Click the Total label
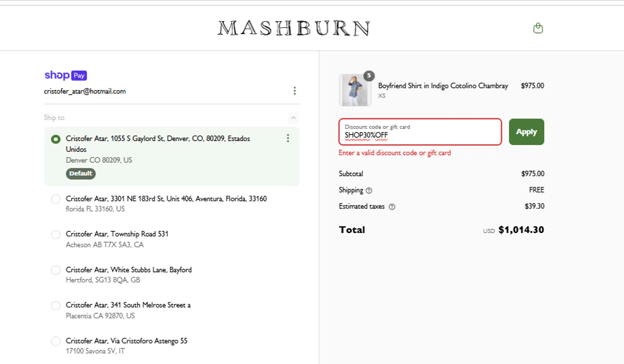The image size is (624, 364). 352,230
